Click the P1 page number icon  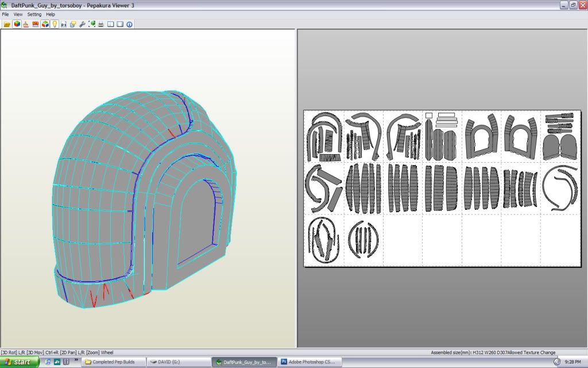click(x=64, y=24)
